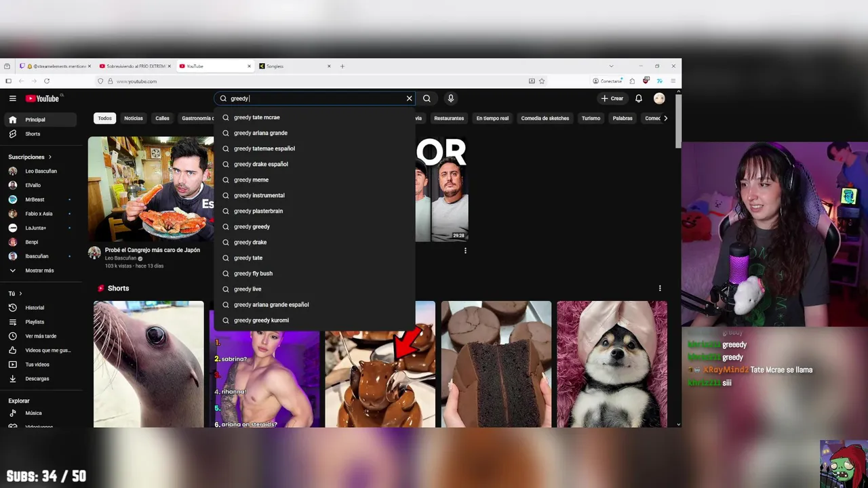Expand the Tú section chevron
The width and height of the screenshot is (868, 488).
[x=20, y=293]
